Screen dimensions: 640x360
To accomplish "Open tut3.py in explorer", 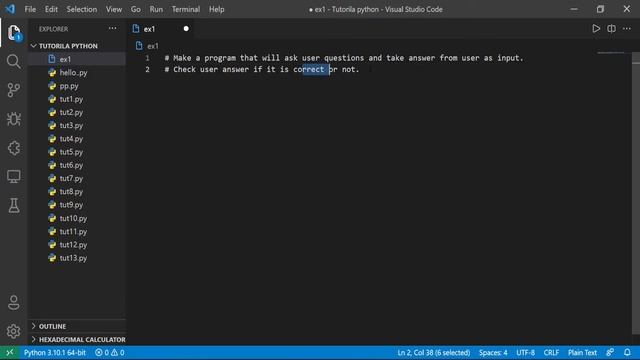I will click(77, 125).
